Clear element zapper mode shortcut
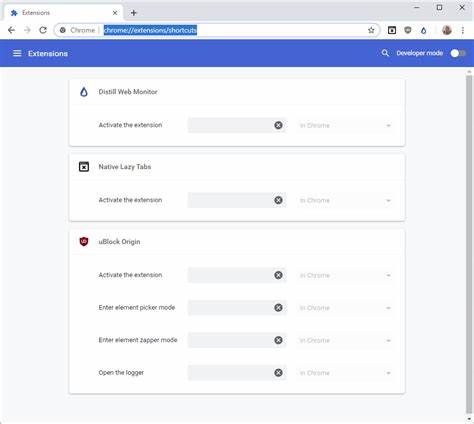The height and width of the screenshot is (424, 474). (x=278, y=340)
